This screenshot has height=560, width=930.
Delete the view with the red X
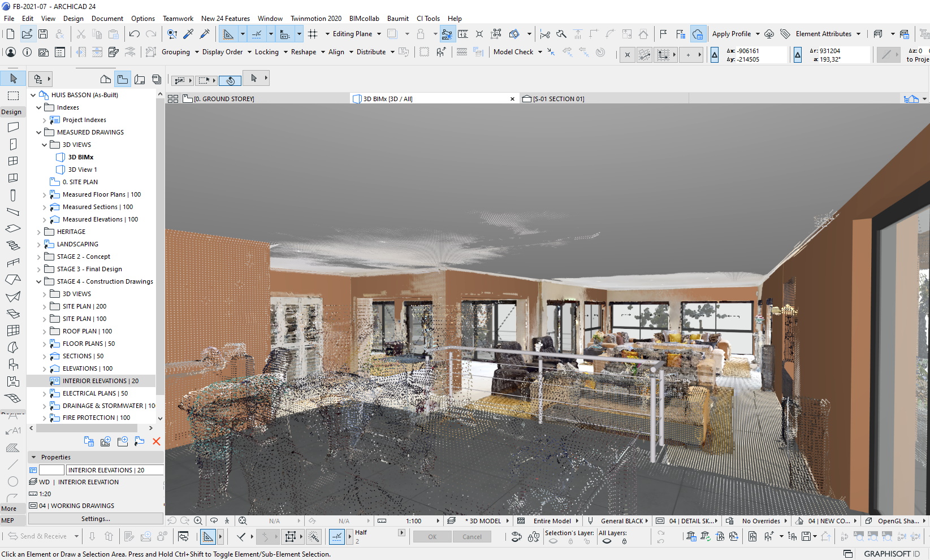[157, 441]
